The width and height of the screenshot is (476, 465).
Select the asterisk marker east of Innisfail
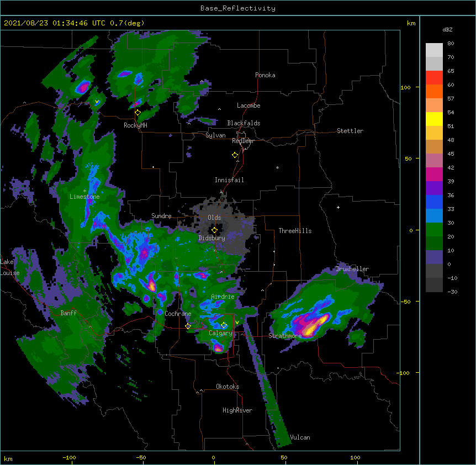(x=277, y=168)
